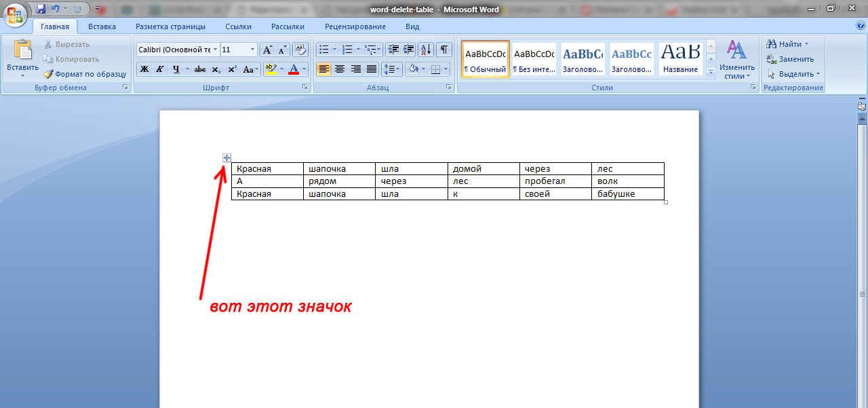
Task: Align text right
Action: (x=355, y=69)
